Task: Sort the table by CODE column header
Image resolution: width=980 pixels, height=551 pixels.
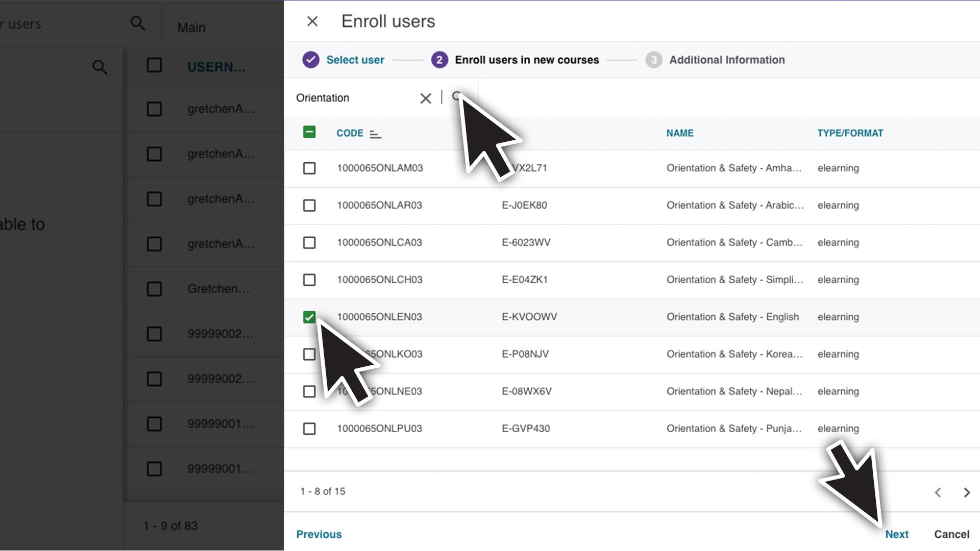Action: pos(350,133)
